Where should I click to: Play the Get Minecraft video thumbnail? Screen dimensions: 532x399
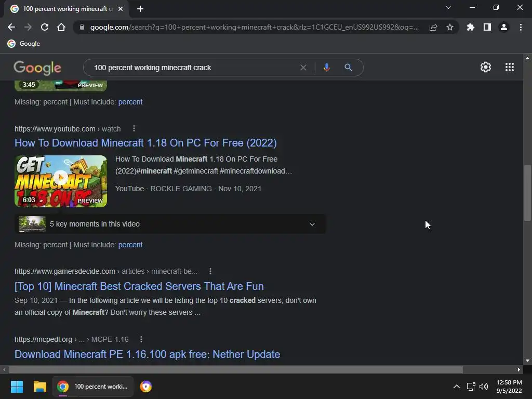(61, 181)
